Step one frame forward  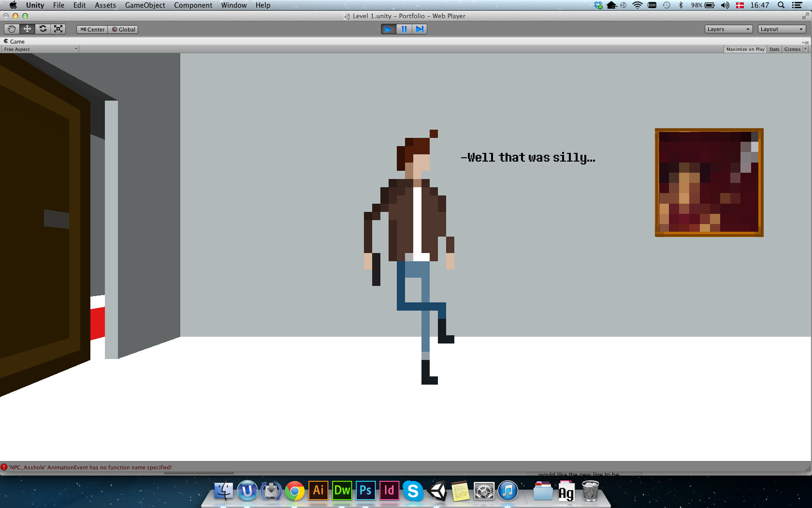click(x=419, y=29)
